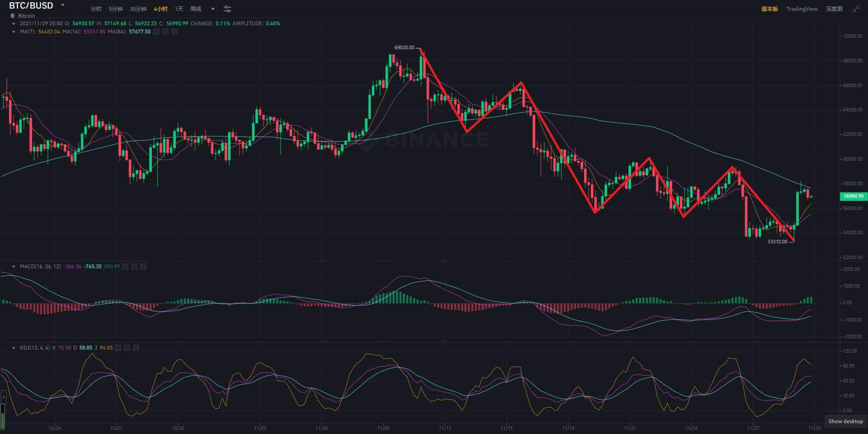Viewport: 868px width, 434px height.
Task: Switch to the TradingView chart tab
Action: [x=802, y=9]
